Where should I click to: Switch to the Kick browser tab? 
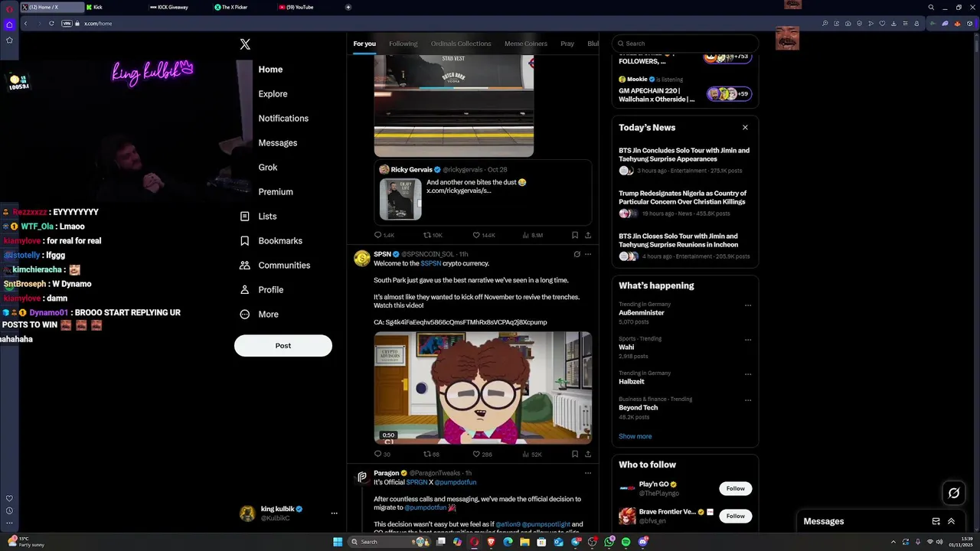[115, 7]
